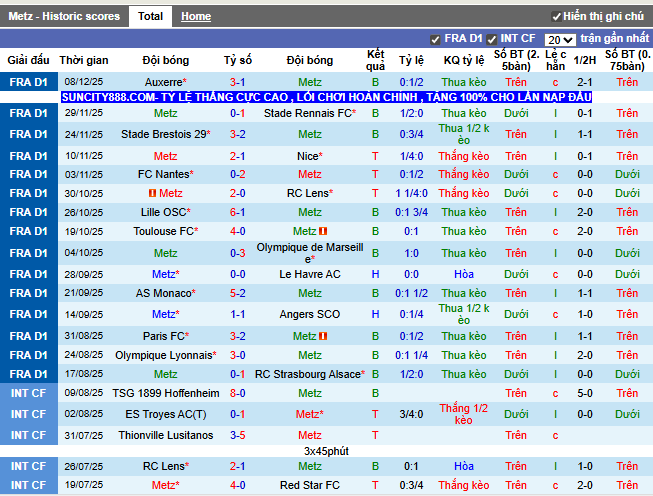Click Nice in the 10/11/25 row
The image size is (653, 496).
[x=310, y=156]
